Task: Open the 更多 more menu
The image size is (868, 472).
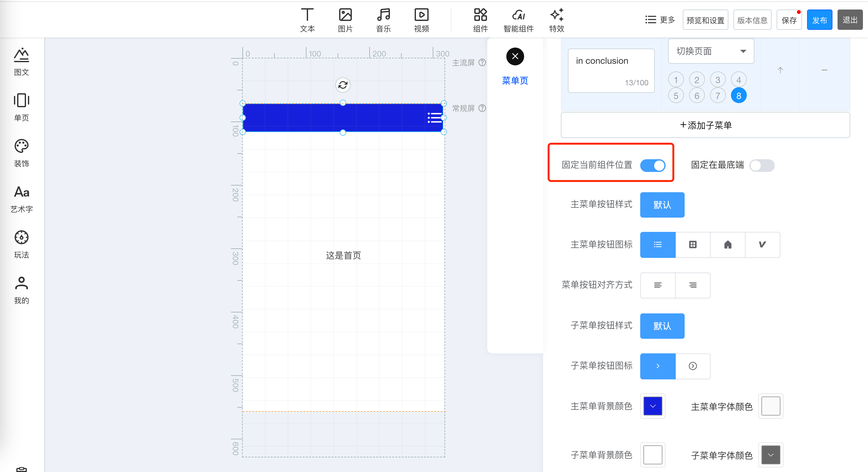Action: (x=660, y=20)
